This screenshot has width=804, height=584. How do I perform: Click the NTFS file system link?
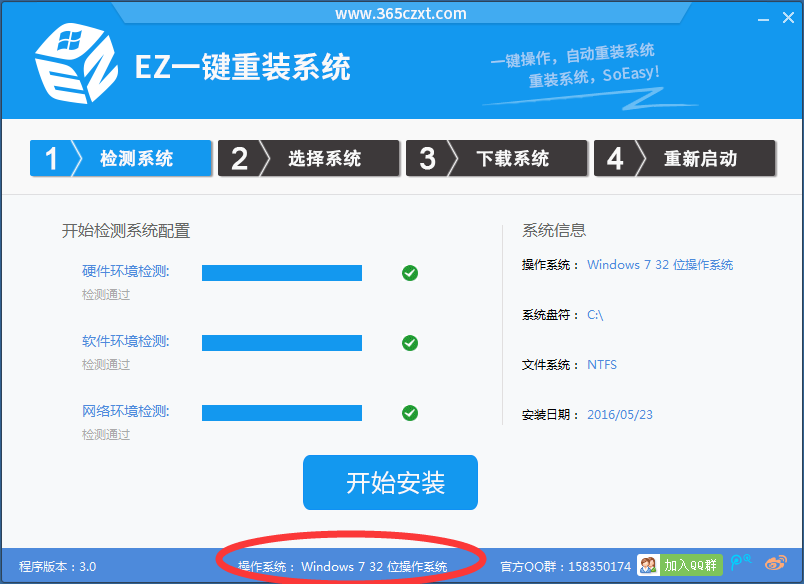(x=602, y=364)
